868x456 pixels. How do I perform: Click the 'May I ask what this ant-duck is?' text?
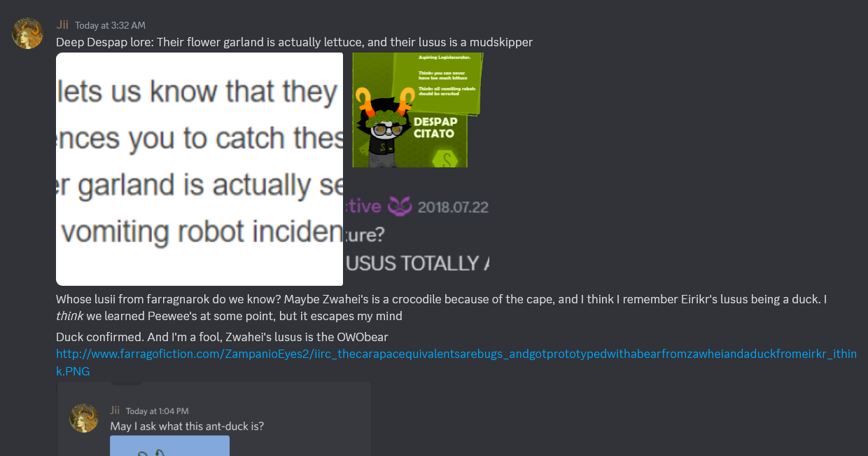click(187, 426)
